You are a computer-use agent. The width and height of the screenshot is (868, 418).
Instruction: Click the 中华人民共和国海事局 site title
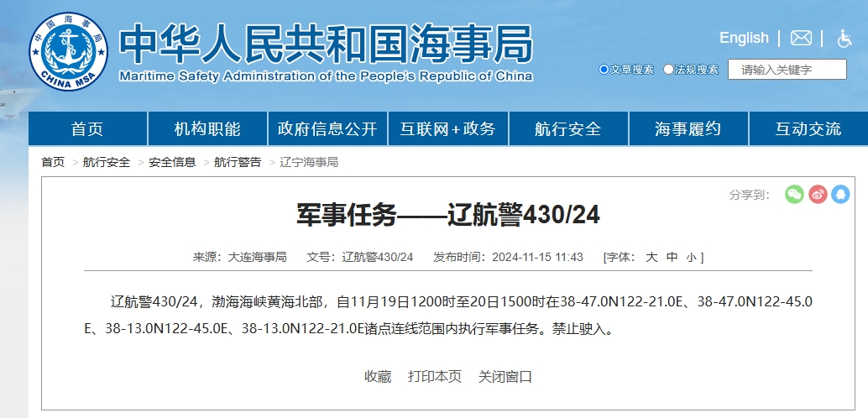(326, 44)
